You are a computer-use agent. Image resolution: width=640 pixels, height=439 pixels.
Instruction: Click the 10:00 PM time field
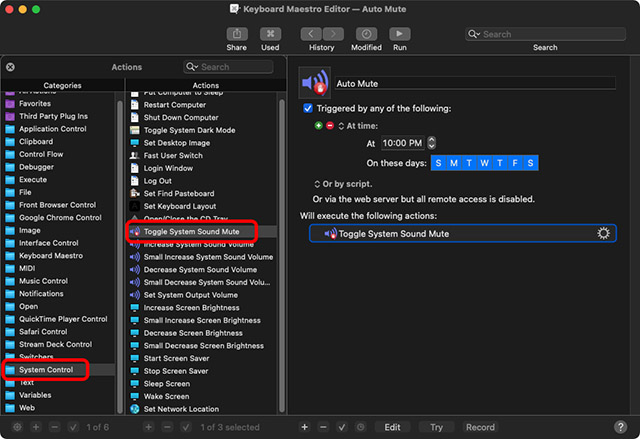coord(402,143)
